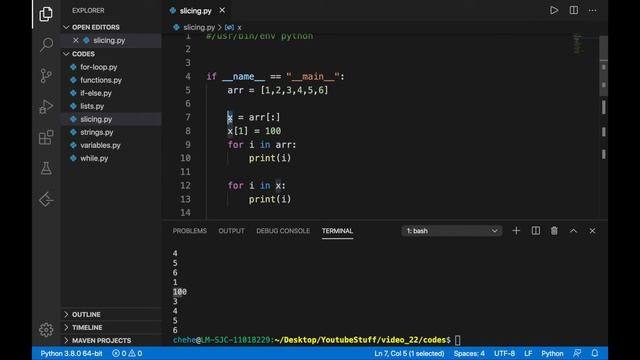
Task: Change Python language mode in status bar
Action: point(552,353)
